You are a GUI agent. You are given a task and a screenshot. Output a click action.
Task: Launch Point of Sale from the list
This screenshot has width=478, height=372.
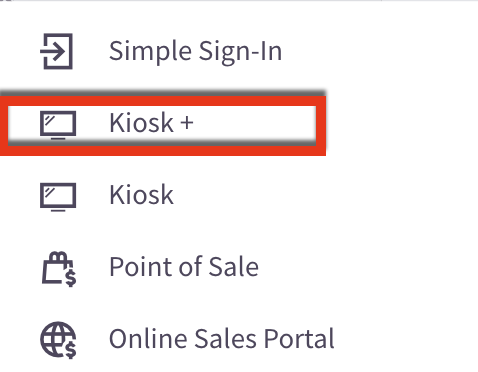[x=184, y=267]
